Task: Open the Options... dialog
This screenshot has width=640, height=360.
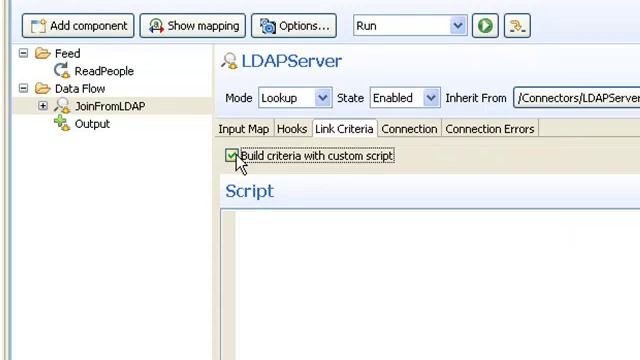Action: [294, 26]
